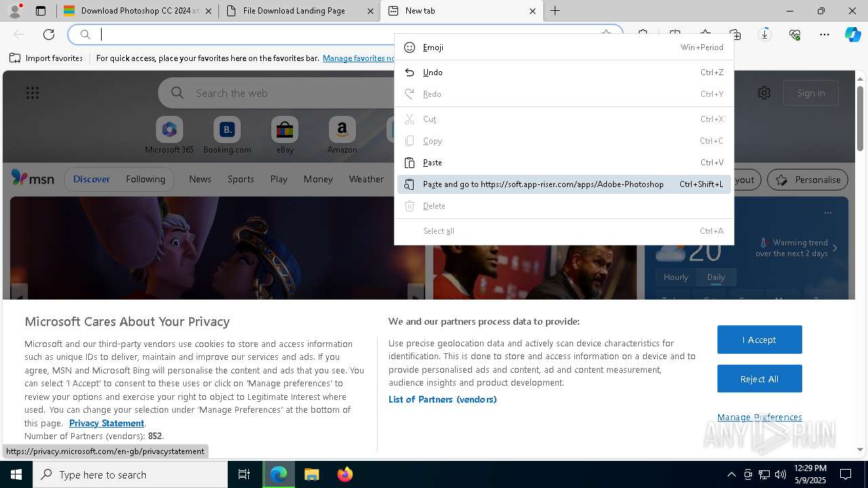Open Task View on the taskbar
The width and height of the screenshot is (868, 488).
pos(244,474)
